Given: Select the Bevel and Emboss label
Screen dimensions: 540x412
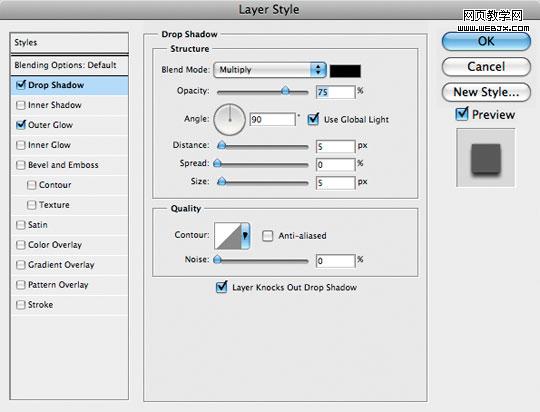Looking at the screenshot, I should (63, 165).
